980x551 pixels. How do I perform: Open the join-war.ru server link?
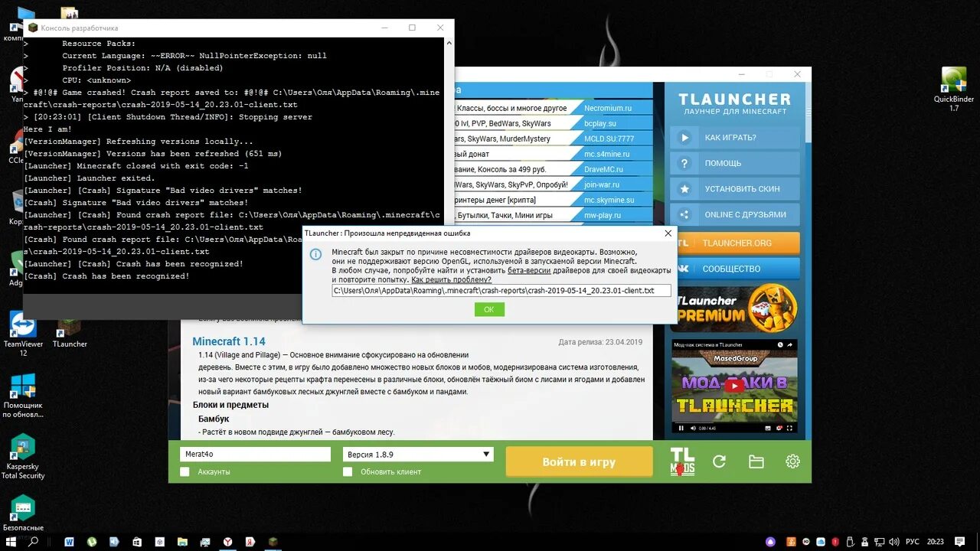pos(601,185)
